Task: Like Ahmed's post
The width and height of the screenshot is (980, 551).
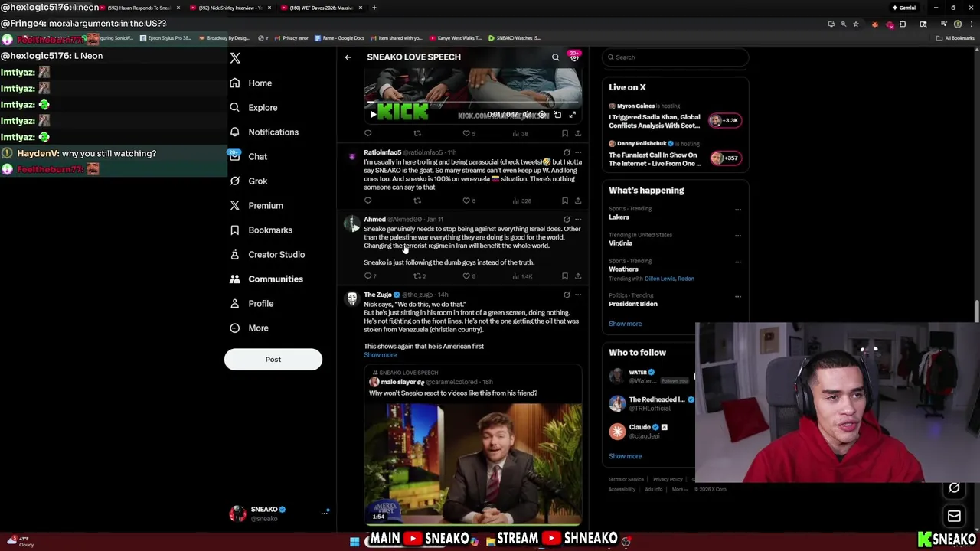Action: pyautogui.click(x=469, y=275)
